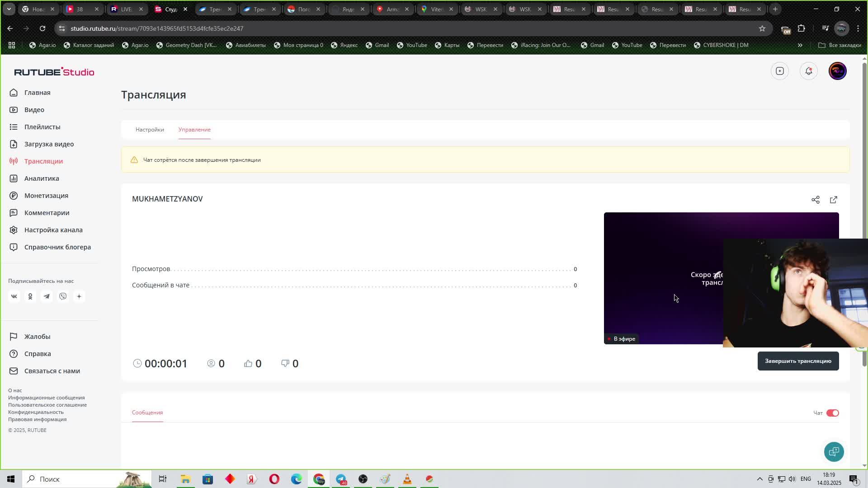868x488 pixels.
Task: Open the VK social link icon
Action: (14, 296)
